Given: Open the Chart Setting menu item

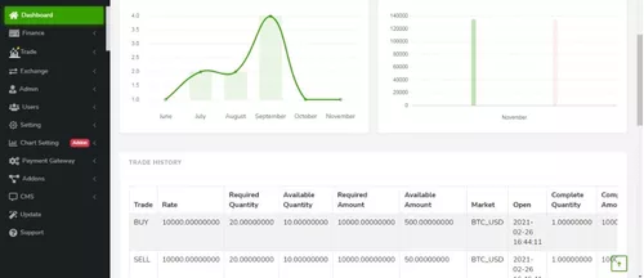Looking at the screenshot, I should pyautogui.click(x=40, y=143).
